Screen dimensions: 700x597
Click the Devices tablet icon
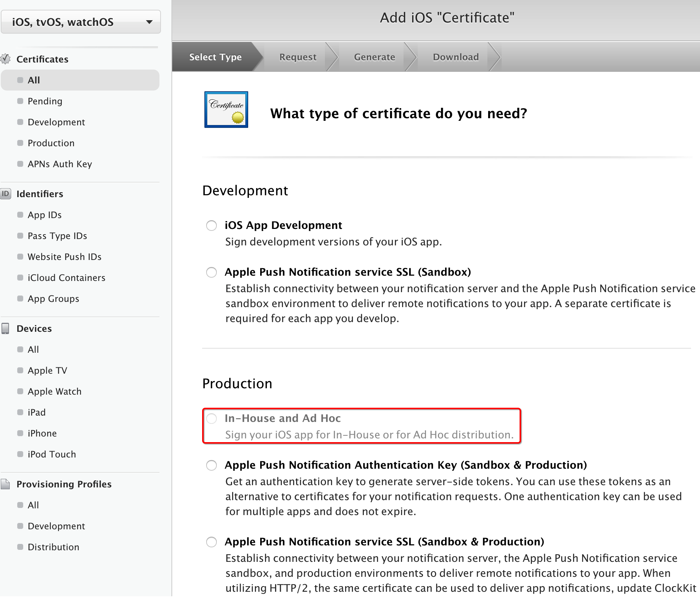(5, 328)
